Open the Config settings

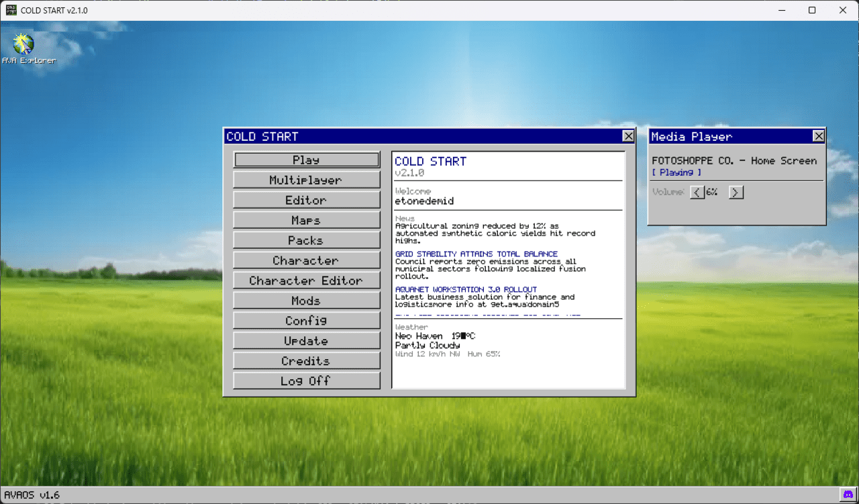click(x=307, y=321)
